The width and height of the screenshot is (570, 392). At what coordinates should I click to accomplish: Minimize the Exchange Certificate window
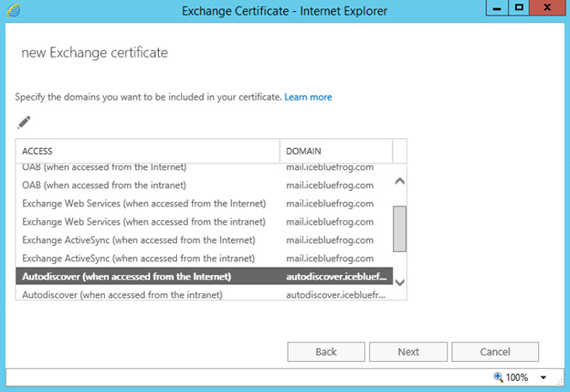[497, 7]
